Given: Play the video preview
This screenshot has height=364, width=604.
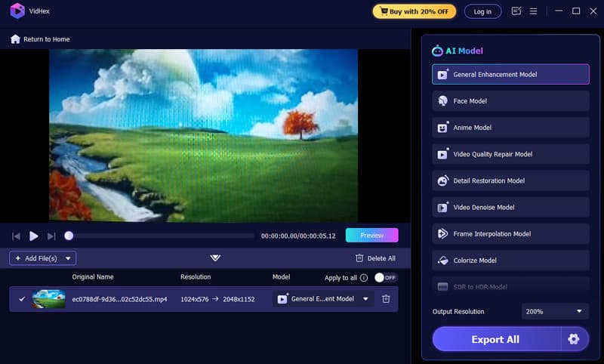Looking at the screenshot, I should point(33,236).
